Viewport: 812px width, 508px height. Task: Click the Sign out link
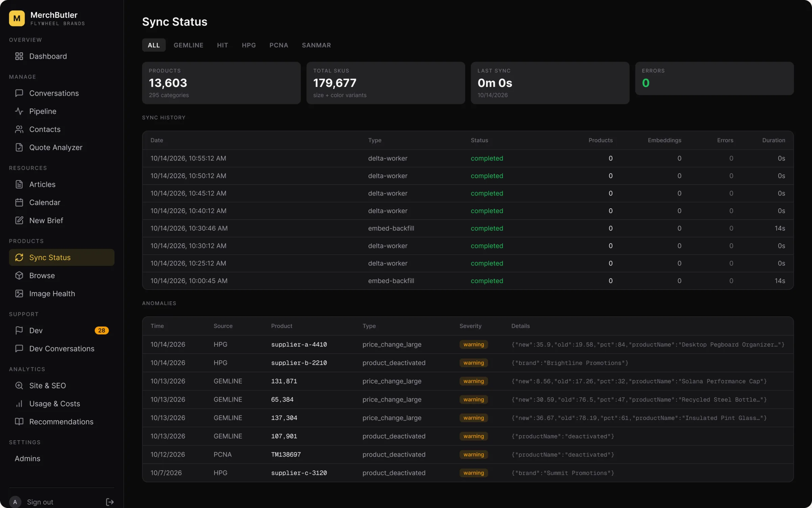pos(40,502)
